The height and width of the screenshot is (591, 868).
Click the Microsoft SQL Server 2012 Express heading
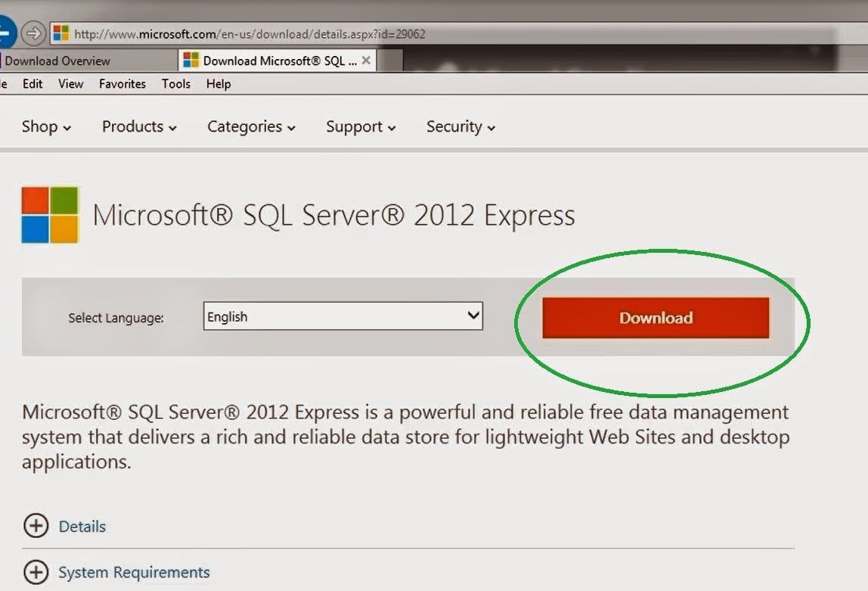coord(333,215)
